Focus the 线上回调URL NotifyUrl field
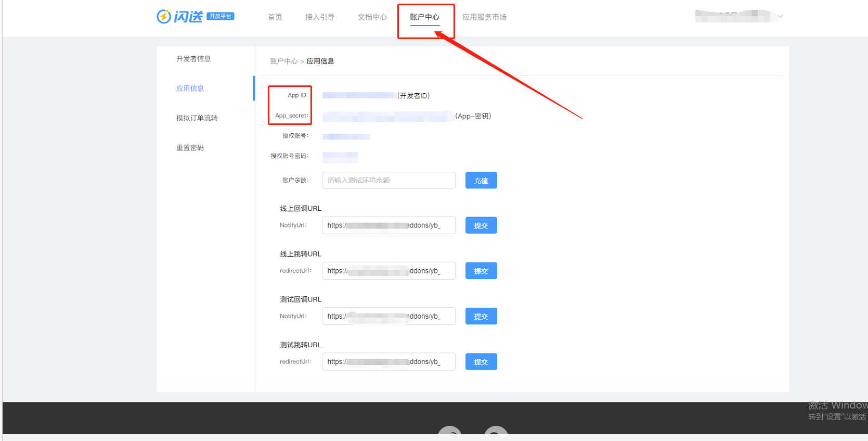The image size is (868, 441). point(389,225)
